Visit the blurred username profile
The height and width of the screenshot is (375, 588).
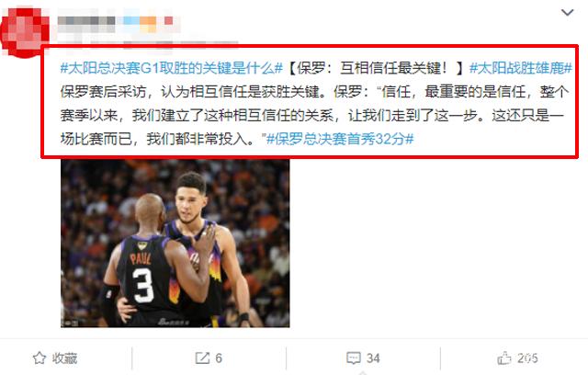(x=86, y=20)
